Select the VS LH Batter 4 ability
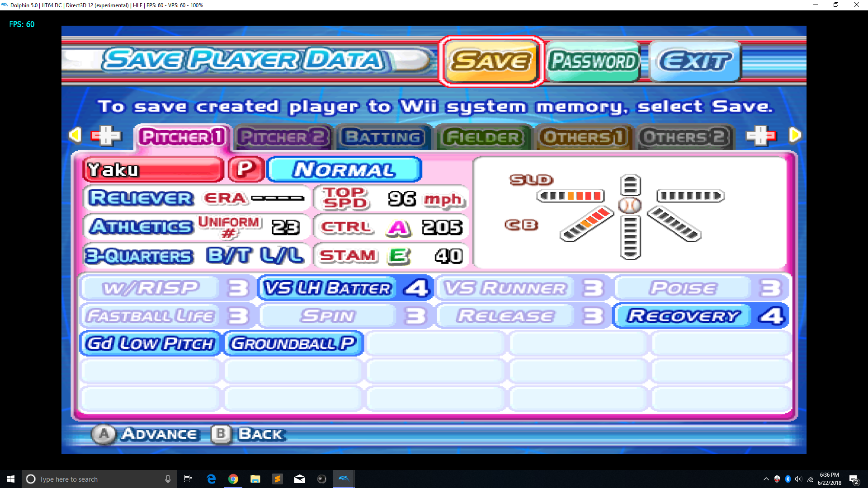 point(345,288)
